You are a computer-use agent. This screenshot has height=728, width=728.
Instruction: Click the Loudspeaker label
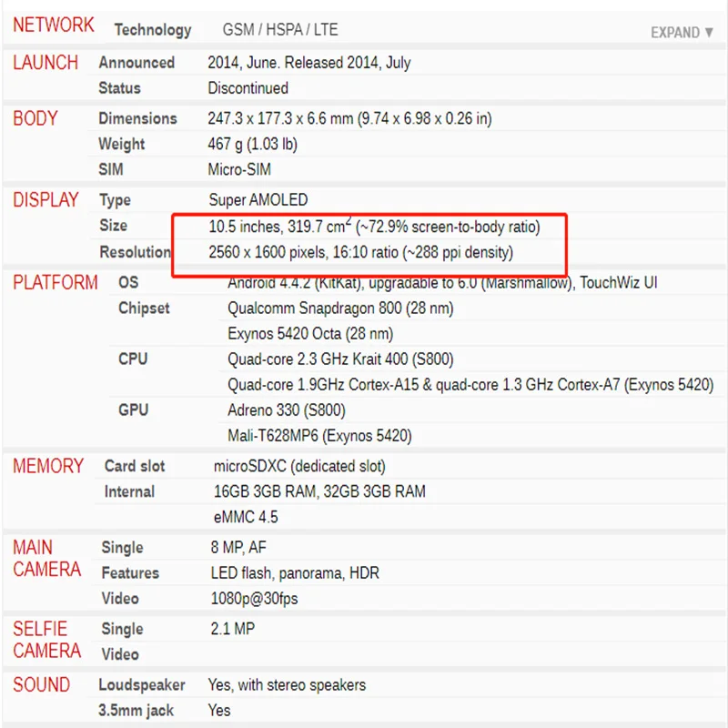(142, 685)
